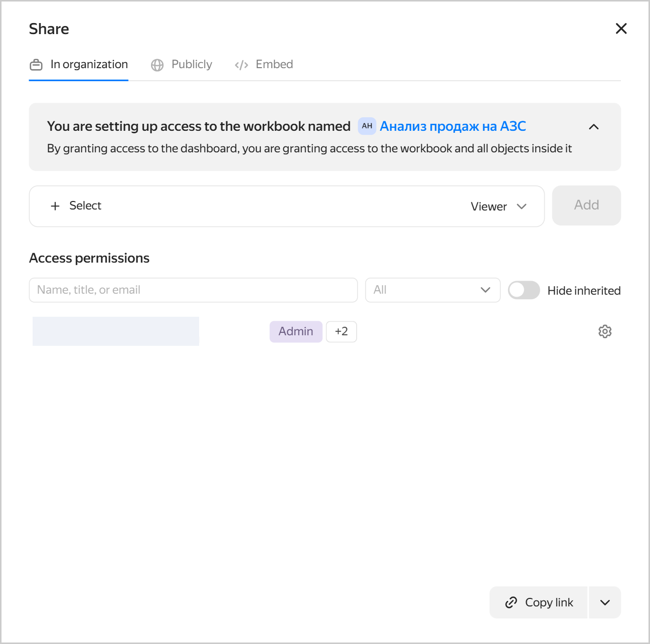This screenshot has height=644, width=650.
Task: Expand the options arrow beside Copy link
Action: tap(605, 602)
